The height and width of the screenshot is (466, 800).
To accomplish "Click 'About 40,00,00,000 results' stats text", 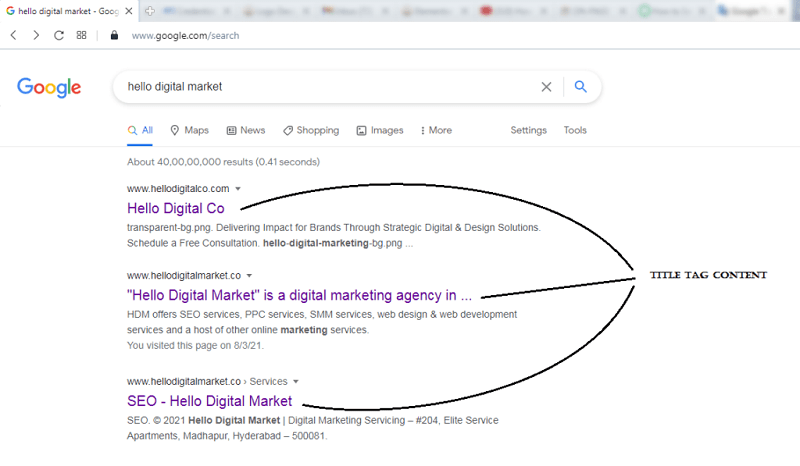I will coord(223,162).
